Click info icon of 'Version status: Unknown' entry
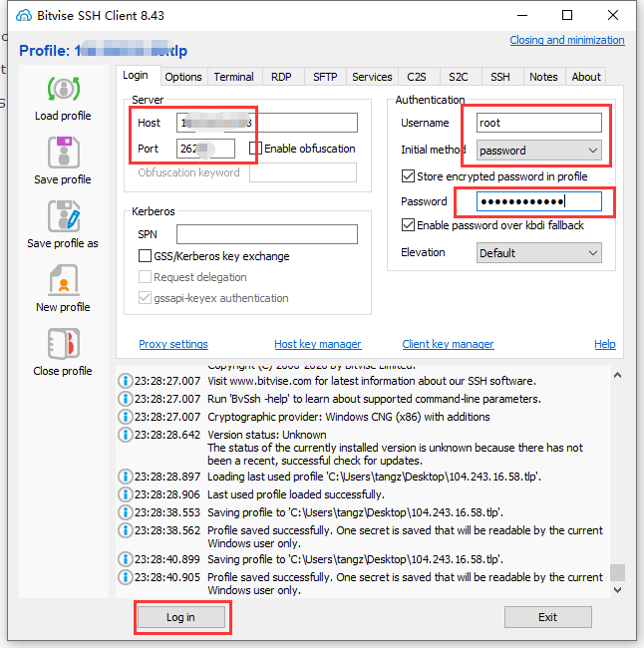Image resolution: width=644 pixels, height=648 pixels. (125, 435)
